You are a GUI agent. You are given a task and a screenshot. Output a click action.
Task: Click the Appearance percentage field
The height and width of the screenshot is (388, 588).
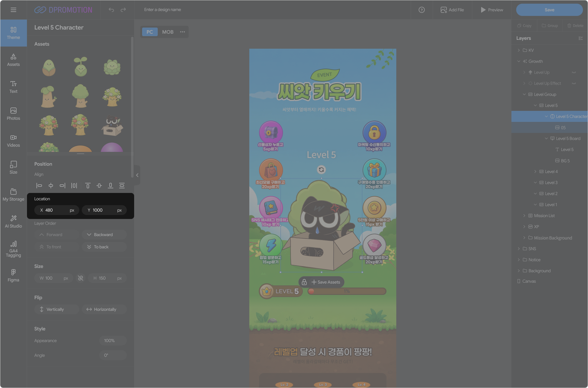coord(113,341)
